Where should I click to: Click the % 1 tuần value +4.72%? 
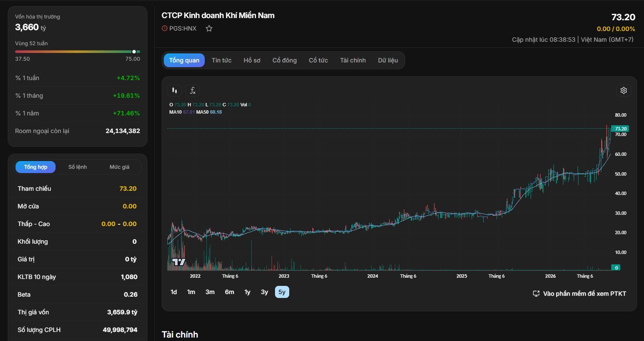coord(128,78)
